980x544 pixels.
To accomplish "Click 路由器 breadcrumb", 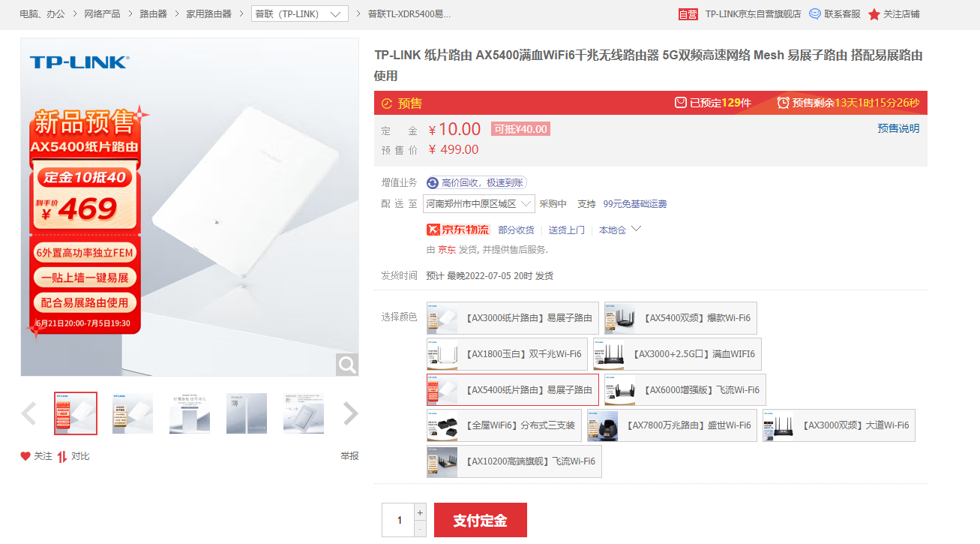I will coord(153,14).
